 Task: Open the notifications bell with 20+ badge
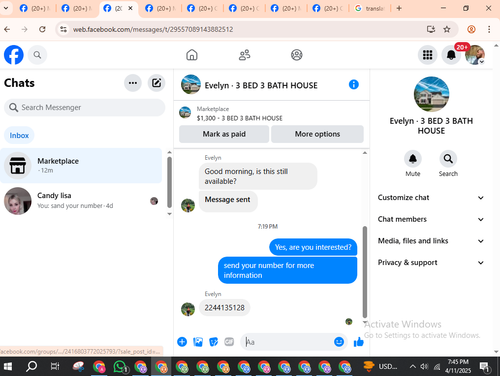451,55
